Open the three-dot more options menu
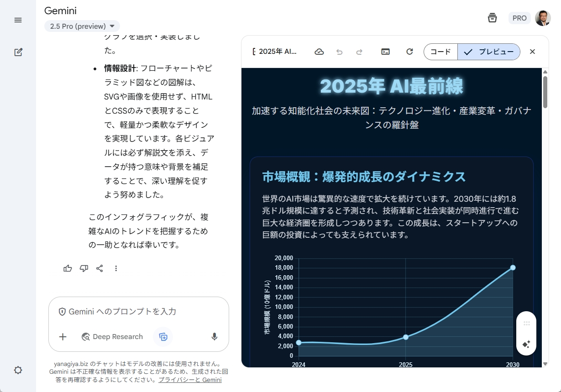Viewport: 561px width, 392px height. coord(116,268)
